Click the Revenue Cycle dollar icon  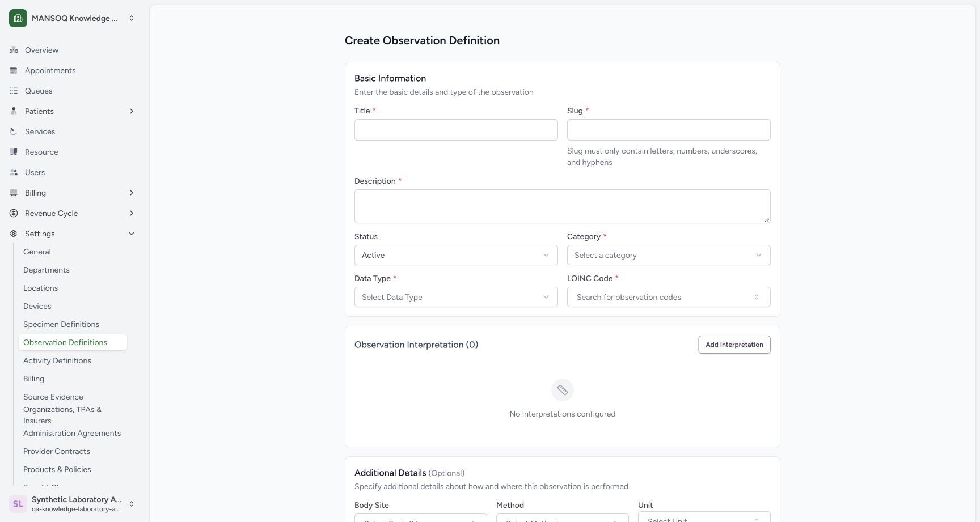tap(14, 213)
